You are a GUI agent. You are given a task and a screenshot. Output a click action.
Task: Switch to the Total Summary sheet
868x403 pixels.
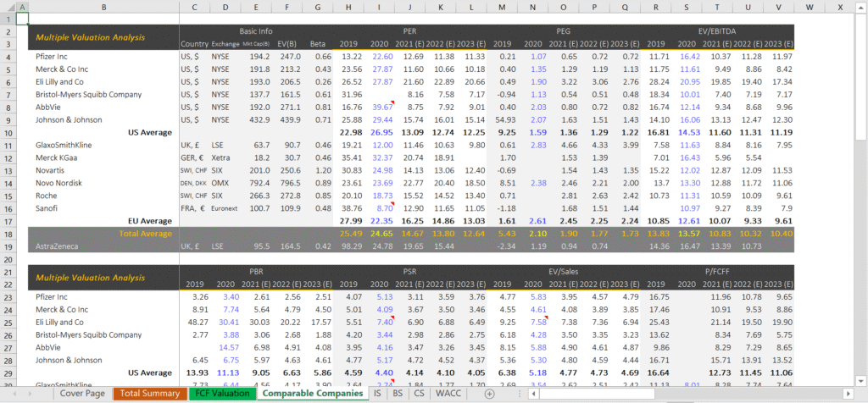149,394
